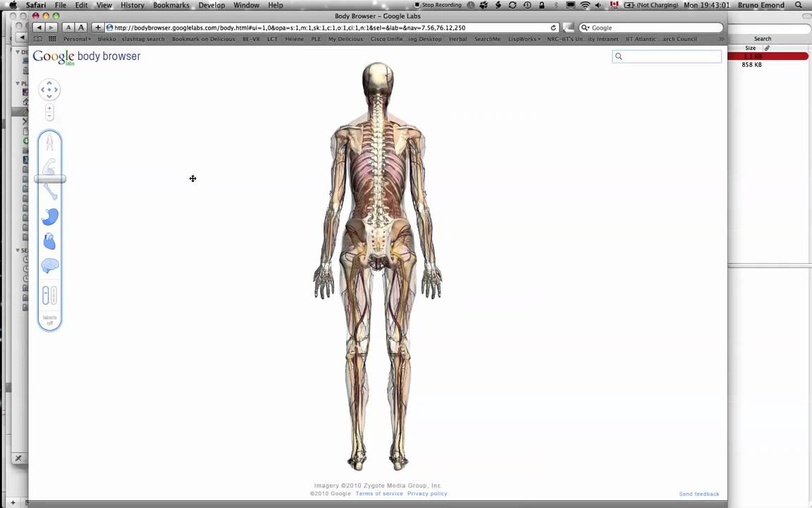Click the magnifier icon in body search
812x508 pixels.
click(618, 56)
